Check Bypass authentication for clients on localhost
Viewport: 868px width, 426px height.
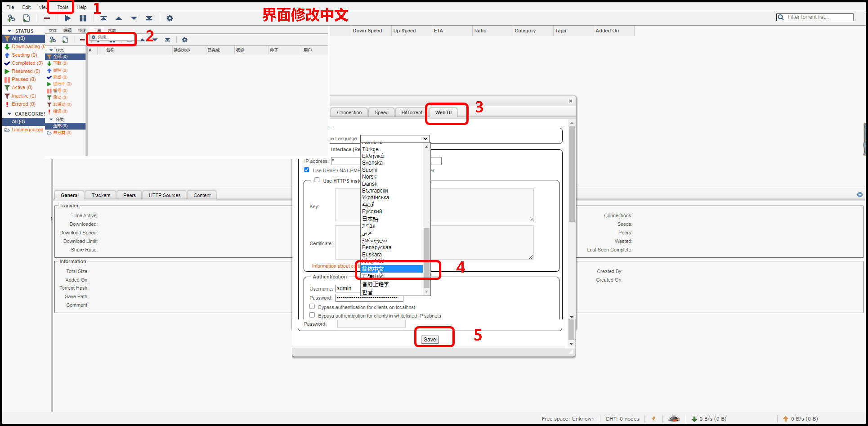(312, 306)
